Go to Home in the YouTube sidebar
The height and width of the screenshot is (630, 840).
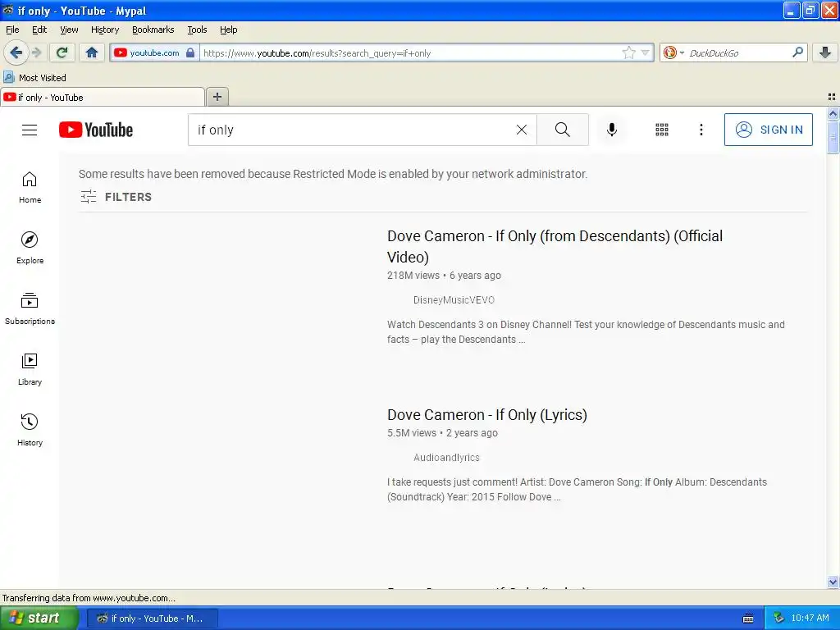tap(30, 188)
